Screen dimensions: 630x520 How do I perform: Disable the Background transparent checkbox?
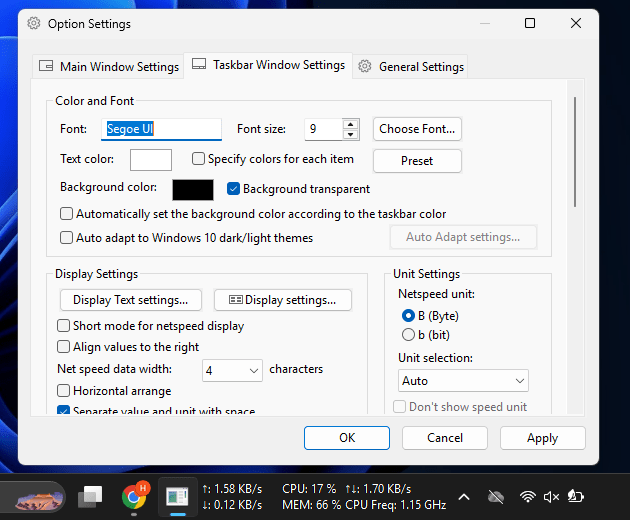point(234,189)
